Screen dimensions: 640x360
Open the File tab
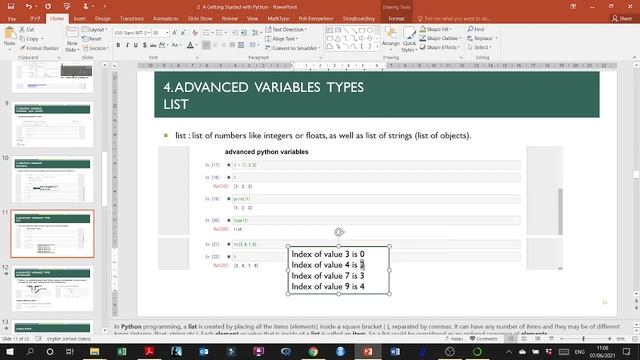(12, 19)
